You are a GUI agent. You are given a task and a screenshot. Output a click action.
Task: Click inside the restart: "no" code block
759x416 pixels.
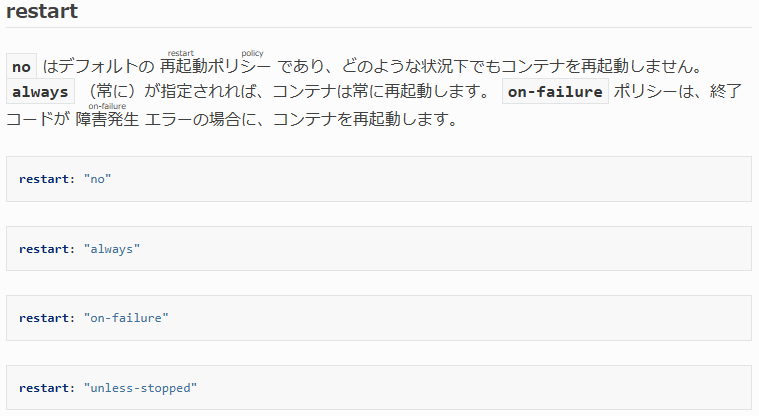[x=379, y=179]
